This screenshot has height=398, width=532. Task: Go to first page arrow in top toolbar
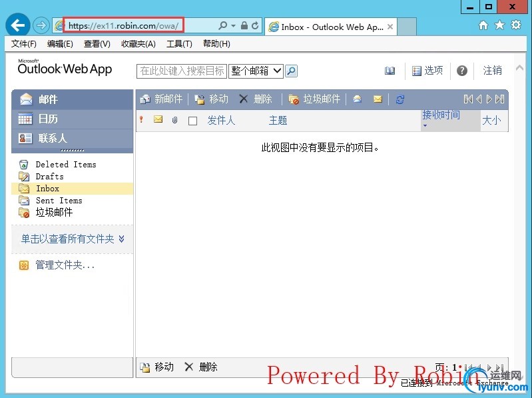[x=468, y=99]
